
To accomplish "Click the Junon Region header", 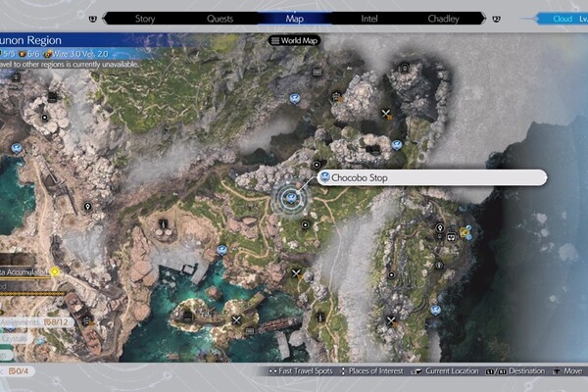I will (30, 40).
